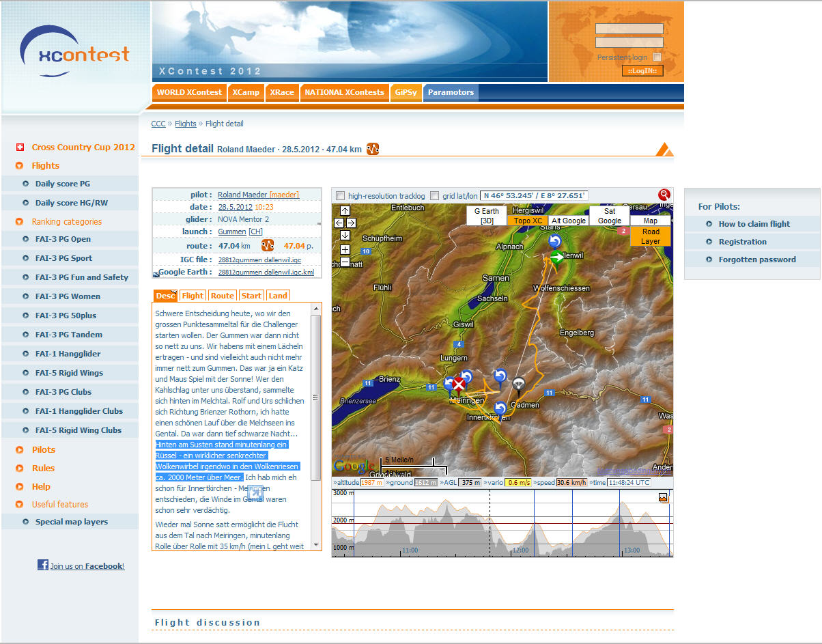Open the Land tab
Viewport: 822px width, 644px height.
[x=278, y=295]
